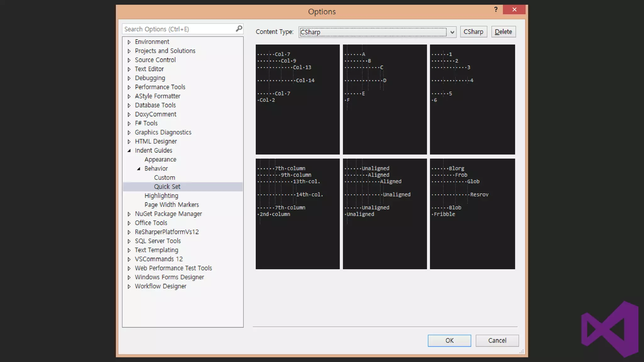Select the Unaligned/Aligned preset thumbnail
Viewport: 644px width, 362px height.
tap(385, 214)
